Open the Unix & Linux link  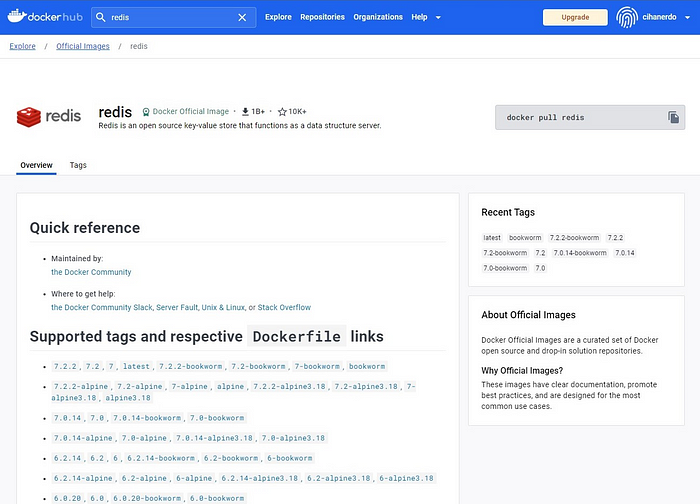(x=223, y=307)
